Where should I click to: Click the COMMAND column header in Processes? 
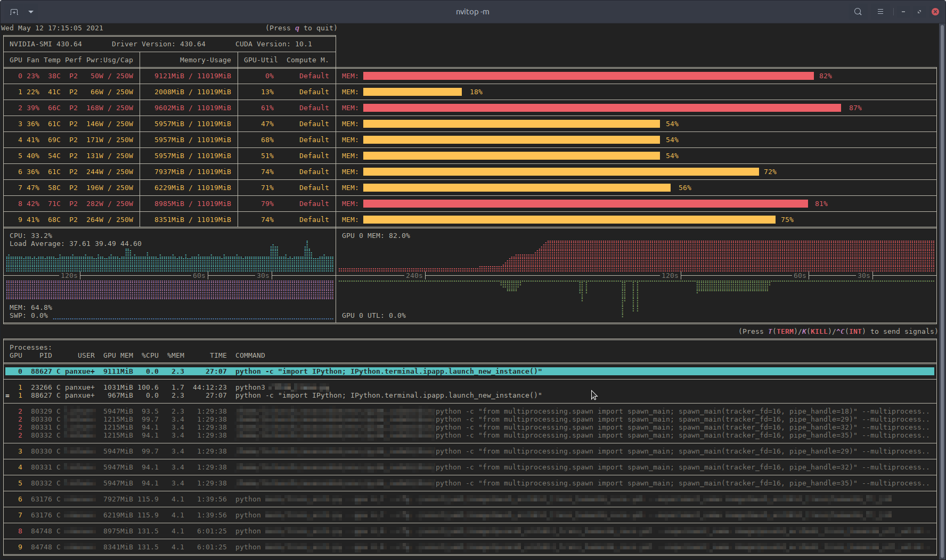(x=250, y=356)
